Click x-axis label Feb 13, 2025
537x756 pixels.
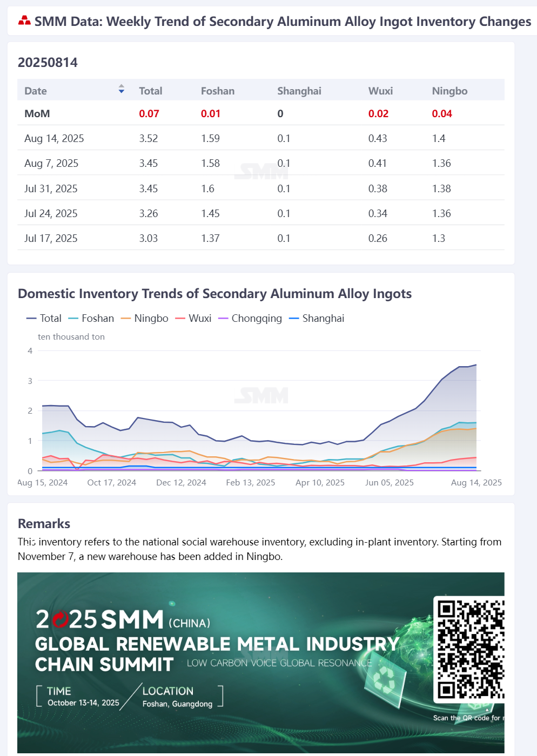point(251,482)
